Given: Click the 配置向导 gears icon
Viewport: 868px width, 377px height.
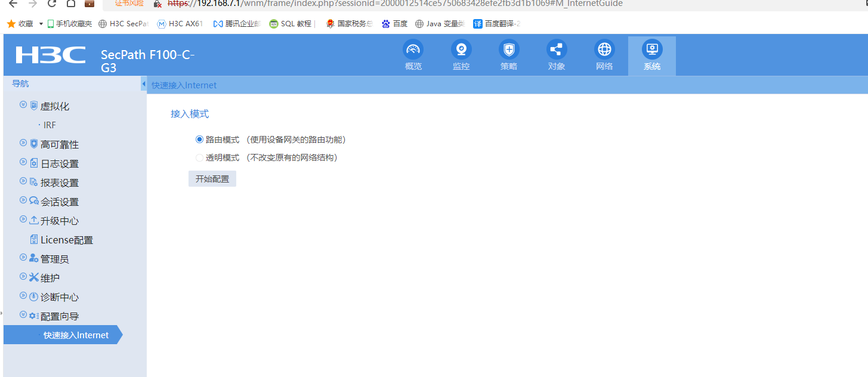Looking at the screenshot, I should 34,316.
